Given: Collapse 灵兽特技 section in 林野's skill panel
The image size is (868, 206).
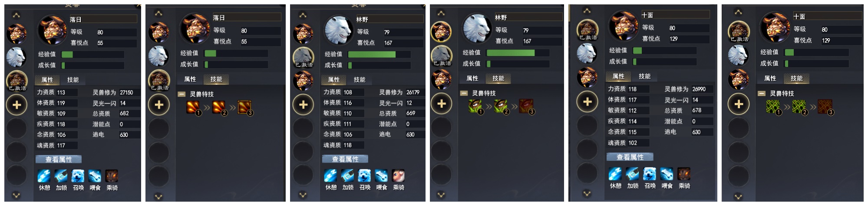Looking at the screenshot, I should [464, 93].
